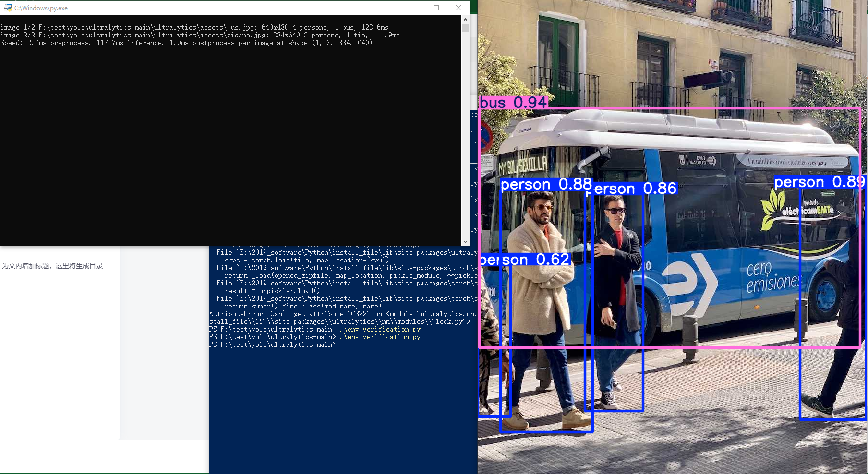868x474 pixels.
Task: Click the py.exe window title bar icon
Action: 8,8
